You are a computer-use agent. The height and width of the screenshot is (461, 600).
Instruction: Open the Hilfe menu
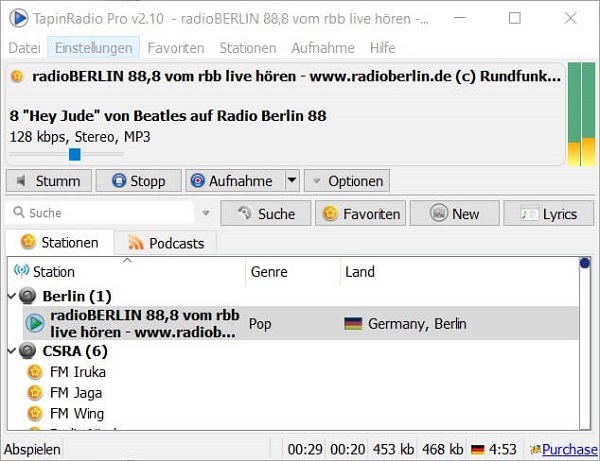tap(382, 48)
